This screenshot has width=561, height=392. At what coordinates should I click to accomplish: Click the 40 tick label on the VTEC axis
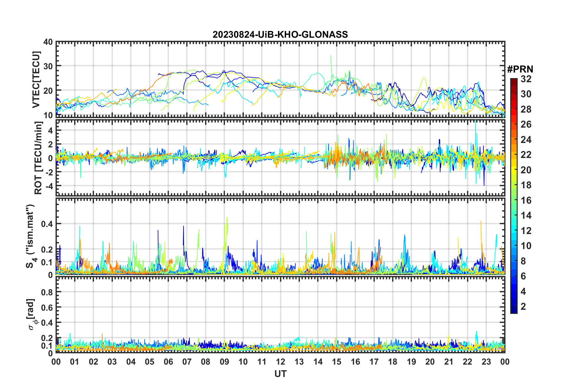pyautogui.click(x=48, y=42)
